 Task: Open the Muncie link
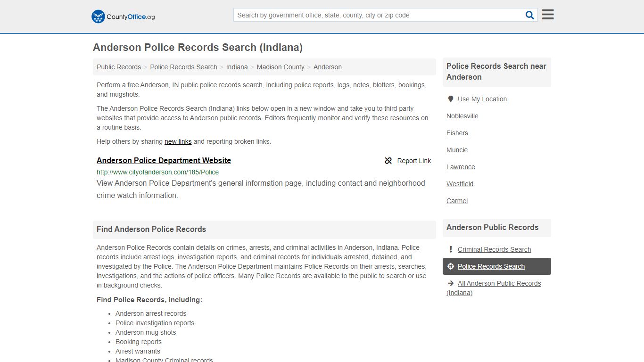tap(457, 150)
